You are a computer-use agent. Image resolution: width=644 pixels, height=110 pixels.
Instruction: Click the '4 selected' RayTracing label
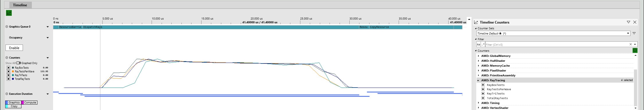627,80
